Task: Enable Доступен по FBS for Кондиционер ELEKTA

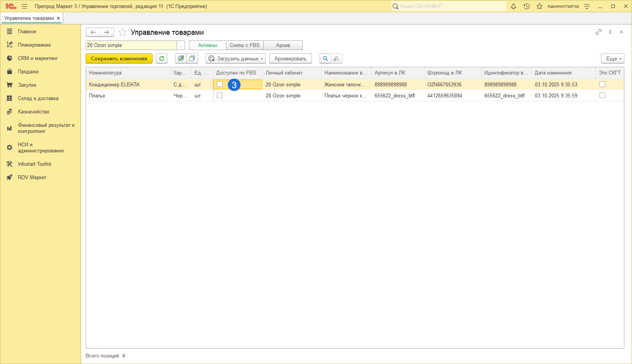Action: [x=220, y=84]
